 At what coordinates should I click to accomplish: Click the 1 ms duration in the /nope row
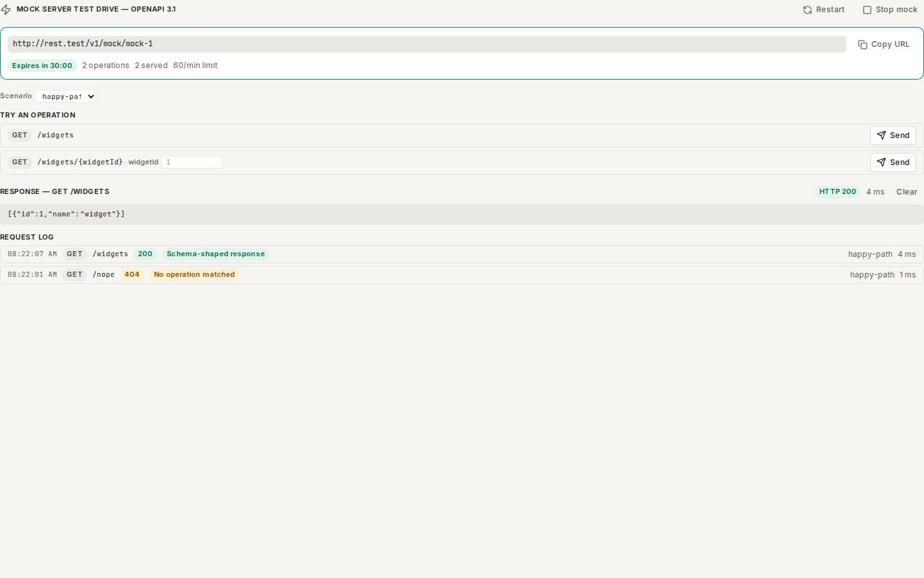click(x=908, y=275)
